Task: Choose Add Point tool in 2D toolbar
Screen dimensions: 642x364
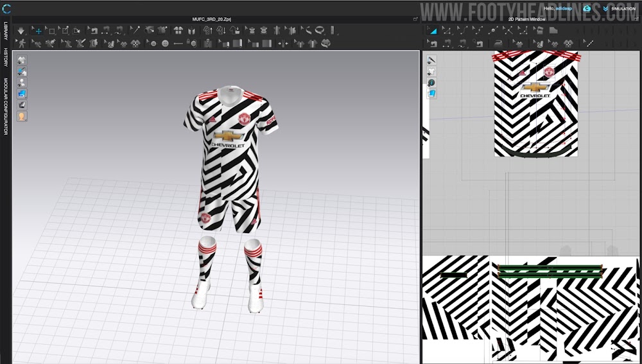Action: pyautogui.click(x=493, y=31)
